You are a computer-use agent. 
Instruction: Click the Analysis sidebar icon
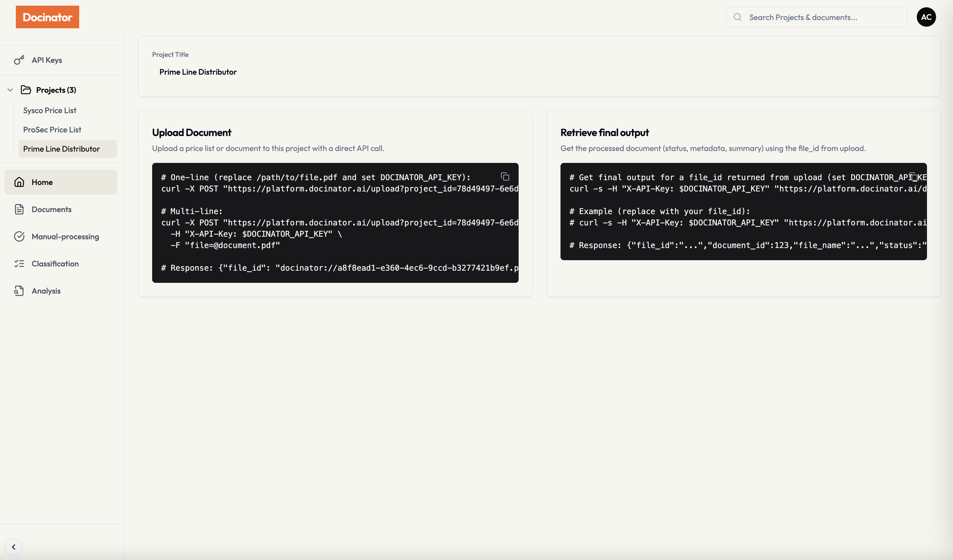pyautogui.click(x=19, y=291)
